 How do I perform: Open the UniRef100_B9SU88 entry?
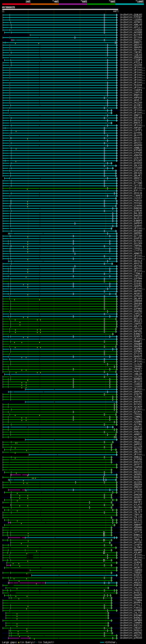coord(131,231)
